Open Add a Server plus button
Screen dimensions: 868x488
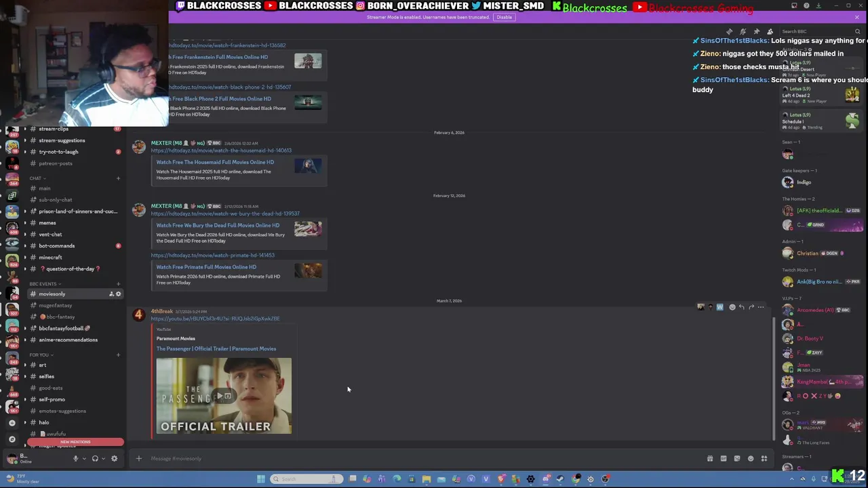click(x=12, y=423)
